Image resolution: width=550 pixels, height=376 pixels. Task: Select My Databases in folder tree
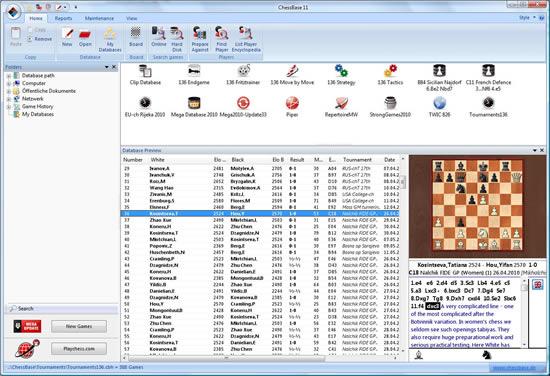pyautogui.click(x=38, y=114)
